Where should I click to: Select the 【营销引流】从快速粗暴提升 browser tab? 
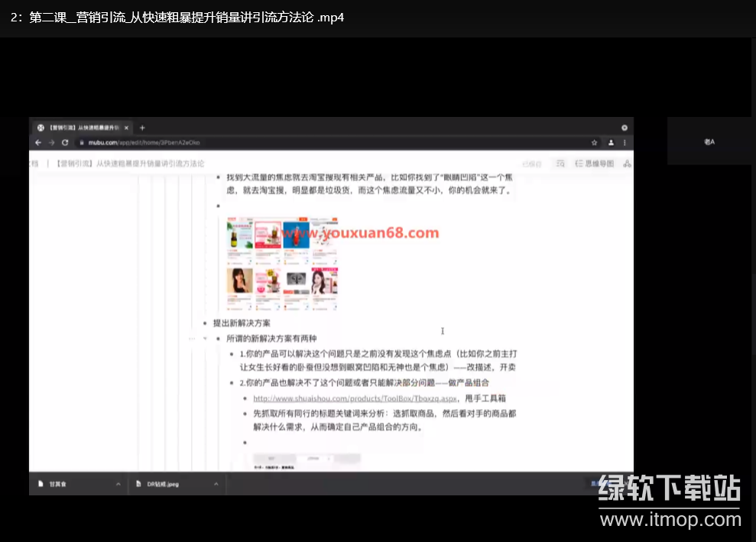coord(83,128)
